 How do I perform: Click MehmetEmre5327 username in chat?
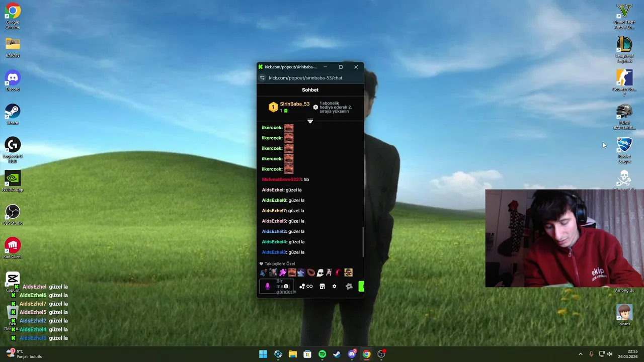point(281,179)
